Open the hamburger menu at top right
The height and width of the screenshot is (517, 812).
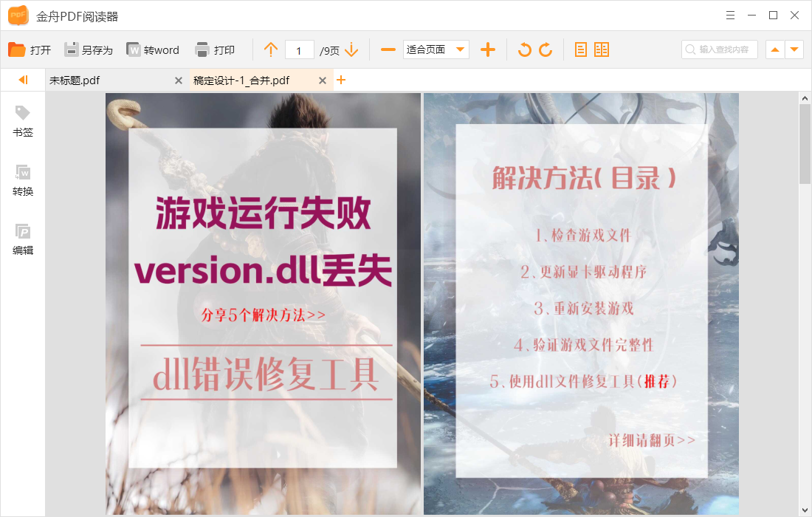click(730, 15)
